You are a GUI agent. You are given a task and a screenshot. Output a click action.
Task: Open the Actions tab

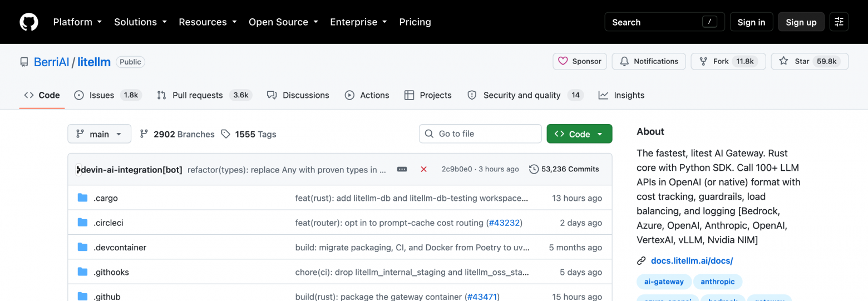(367, 95)
